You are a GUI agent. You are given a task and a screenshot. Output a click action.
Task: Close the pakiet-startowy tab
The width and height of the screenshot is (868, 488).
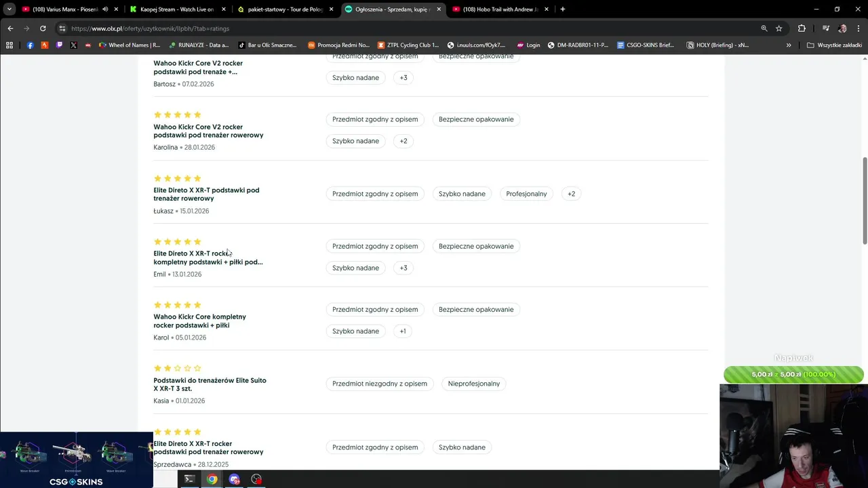(x=332, y=9)
